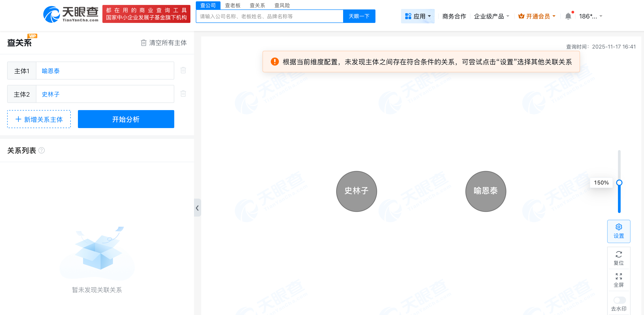Delete 主体2 with its trash icon
644x315 pixels.
(x=183, y=94)
